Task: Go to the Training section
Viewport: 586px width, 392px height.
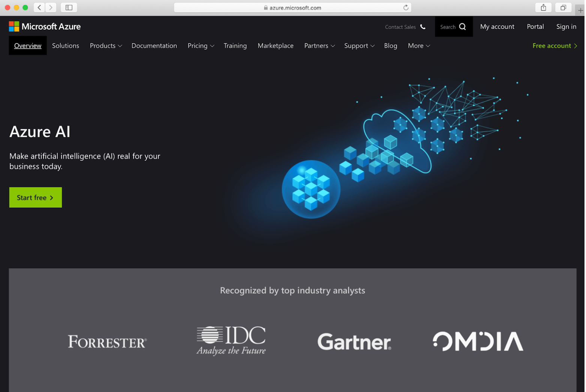Action: (235, 46)
